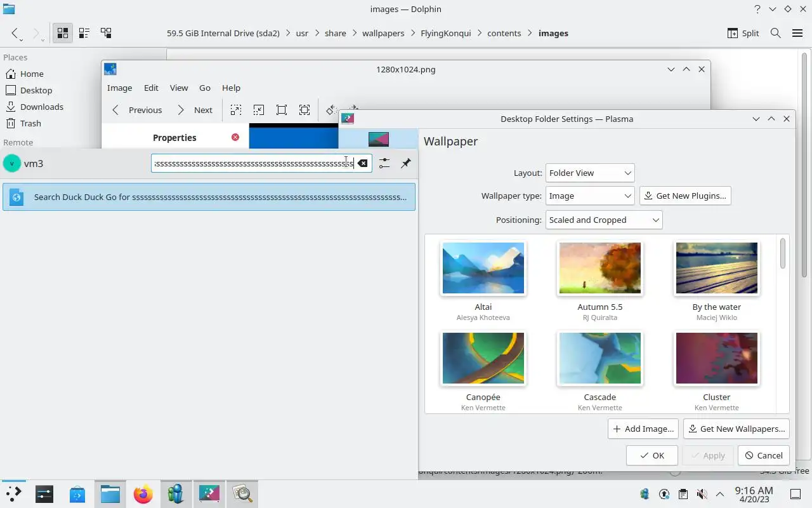Select the By the water wallpaper
Viewport: 812px width, 508px height.
pyautogui.click(x=717, y=268)
